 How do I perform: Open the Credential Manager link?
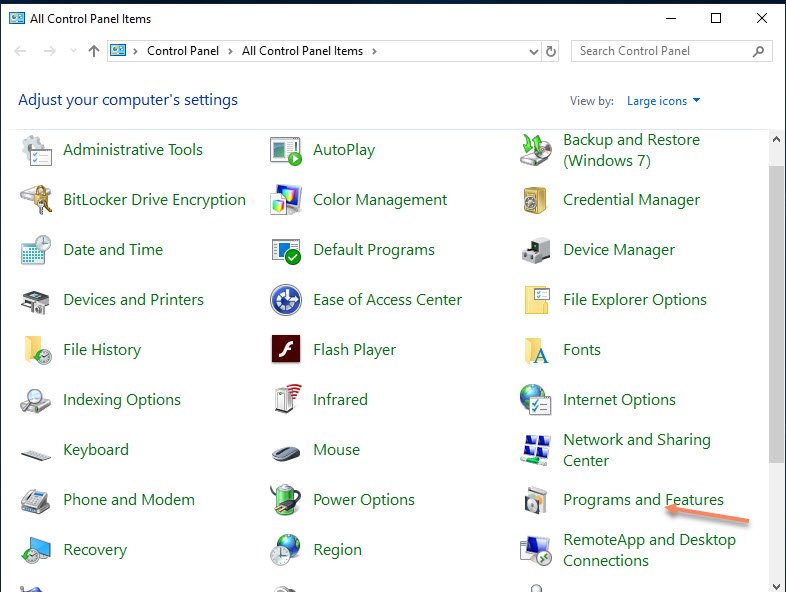point(631,200)
